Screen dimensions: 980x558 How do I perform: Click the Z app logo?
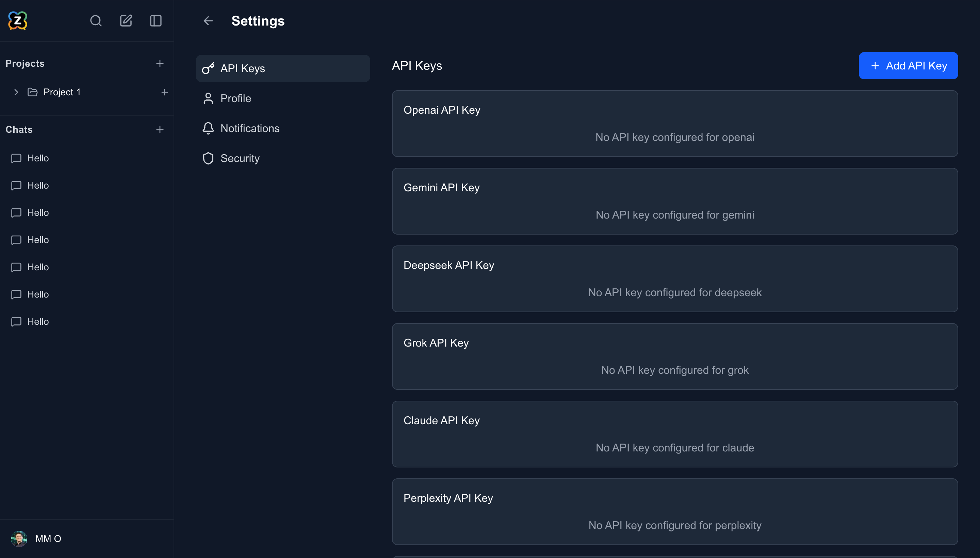point(18,21)
